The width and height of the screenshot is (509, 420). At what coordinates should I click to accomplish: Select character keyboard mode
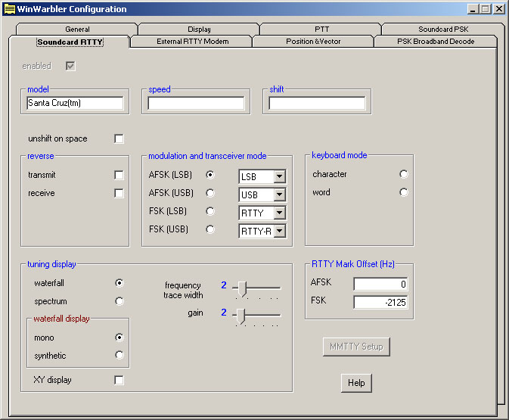pos(404,174)
